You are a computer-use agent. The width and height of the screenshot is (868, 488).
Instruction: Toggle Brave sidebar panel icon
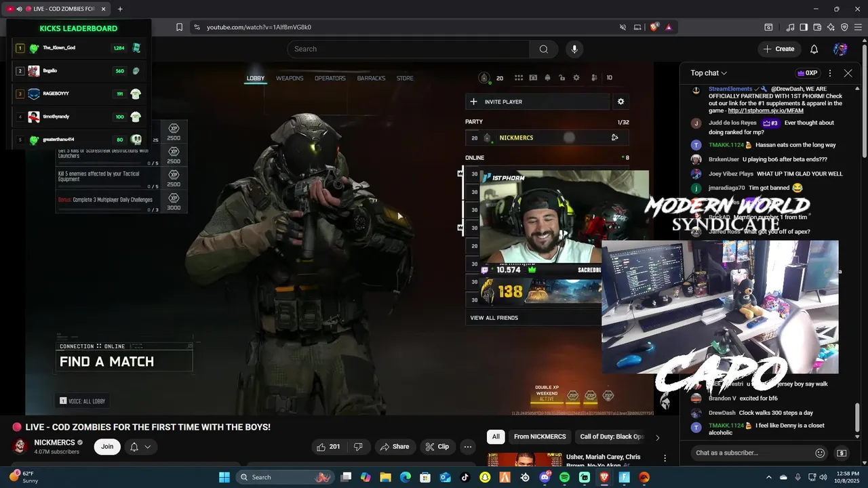[804, 27]
